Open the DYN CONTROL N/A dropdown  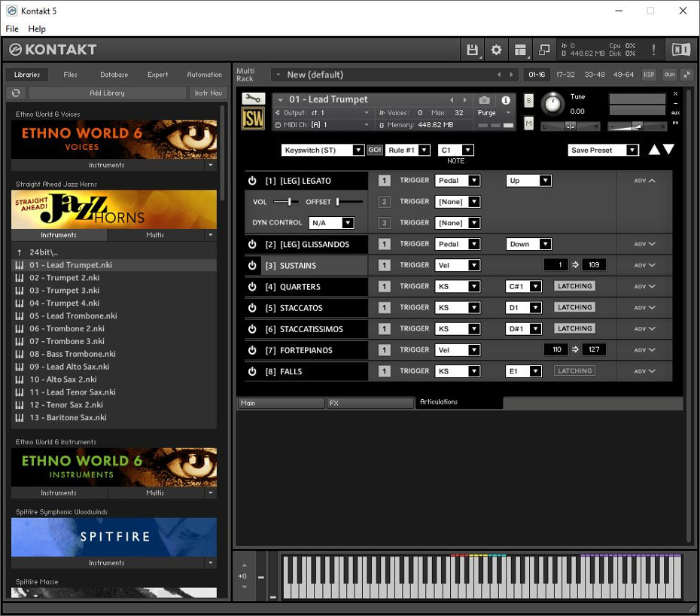point(332,222)
